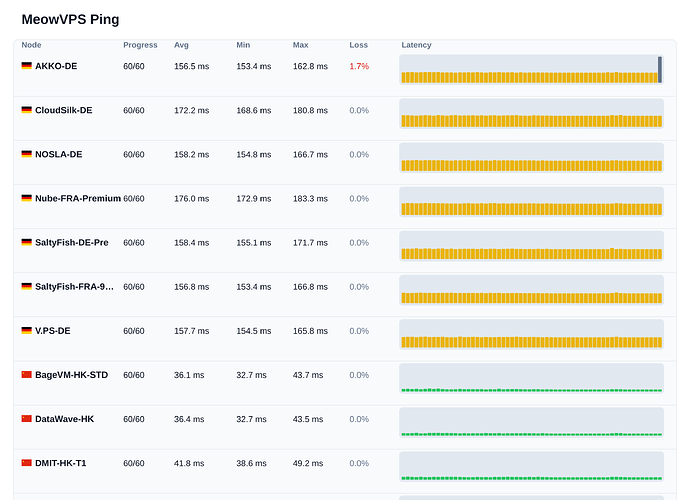Screen dimensions: 690x500
Task: Click the 183.3 ms max value
Action: click(310, 199)
